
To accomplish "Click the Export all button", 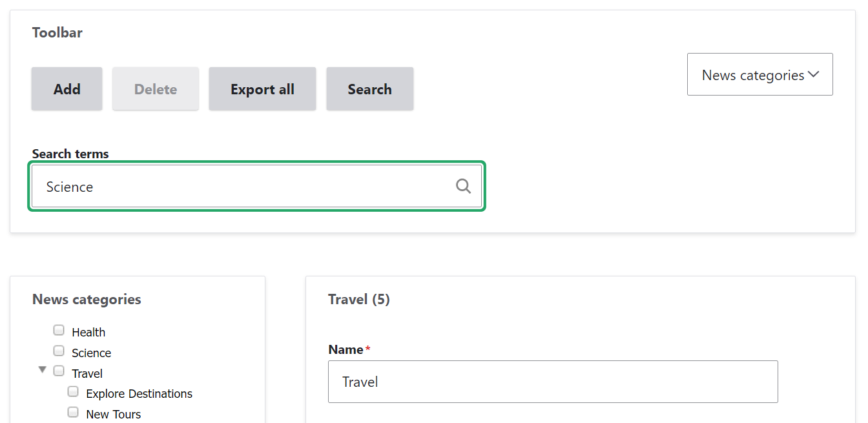I will [x=262, y=88].
